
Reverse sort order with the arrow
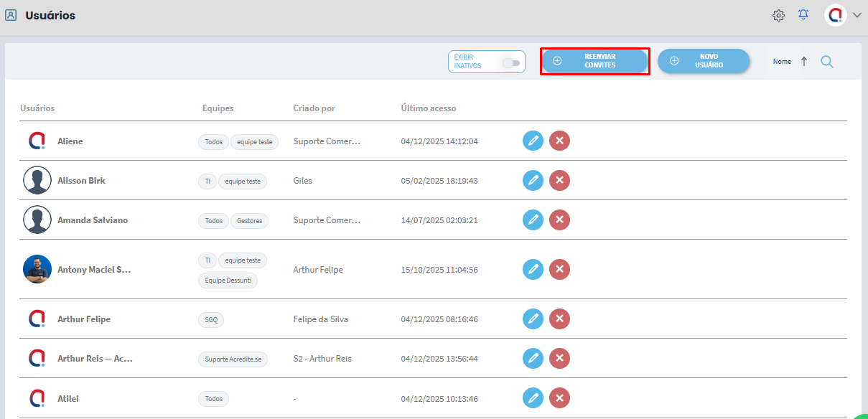click(804, 62)
